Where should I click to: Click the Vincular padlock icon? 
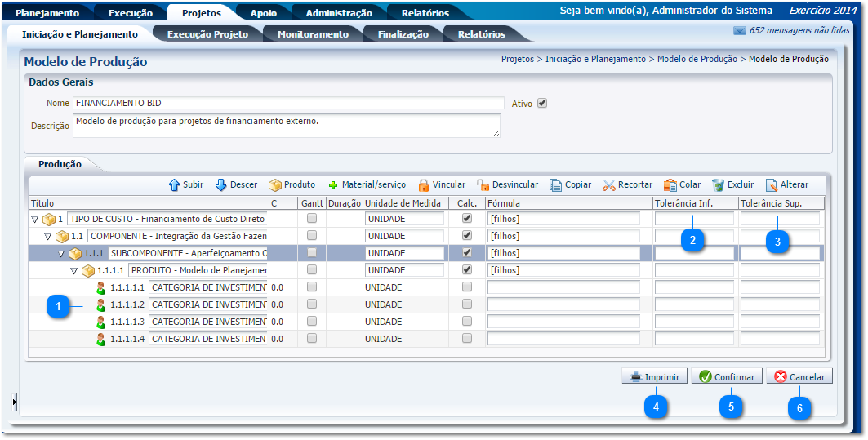[424, 185]
